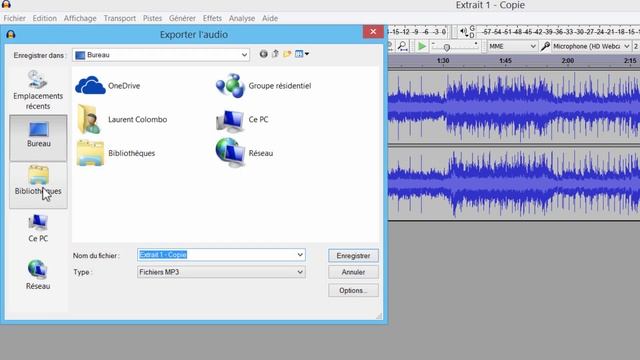Select Bibliothèques in the file list
Viewport: 640px width, 360px height.
pos(116,153)
